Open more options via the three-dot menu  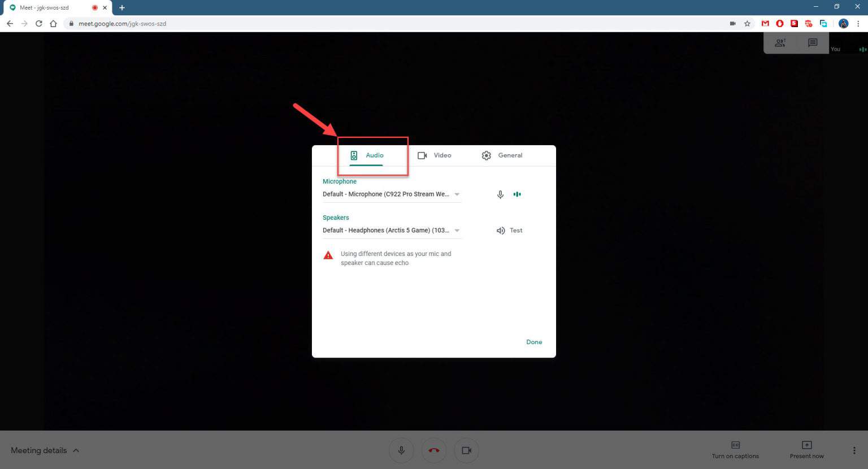click(x=854, y=450)
